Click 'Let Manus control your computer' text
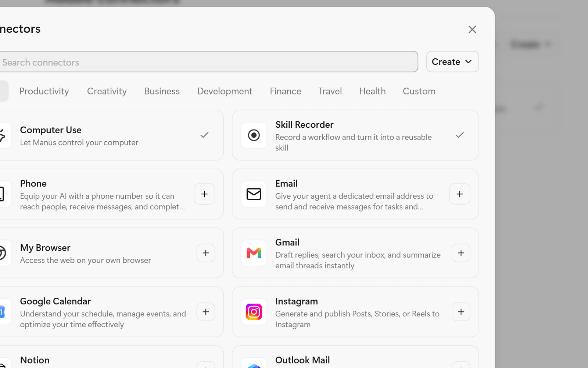Viewport: 588px width, 368px height. (79, 142)
